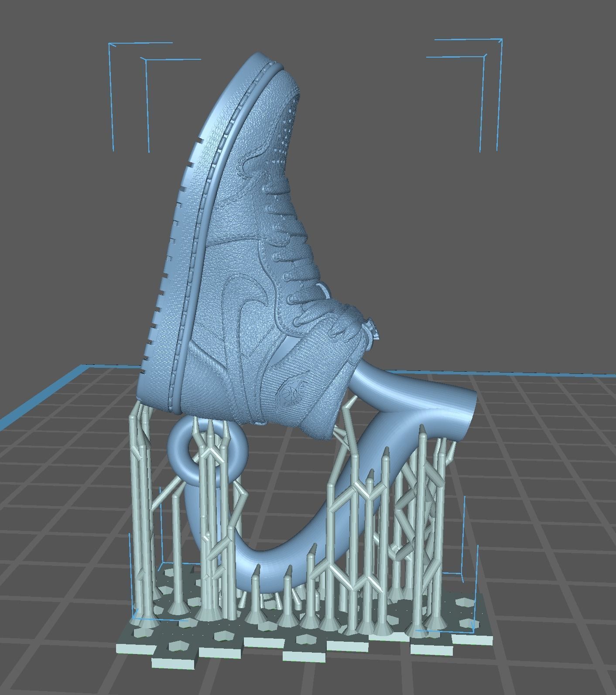This screenshot has width=616, height=695.
Task: Click the keychain ring loop under the shoe
Action: [208, 449]
